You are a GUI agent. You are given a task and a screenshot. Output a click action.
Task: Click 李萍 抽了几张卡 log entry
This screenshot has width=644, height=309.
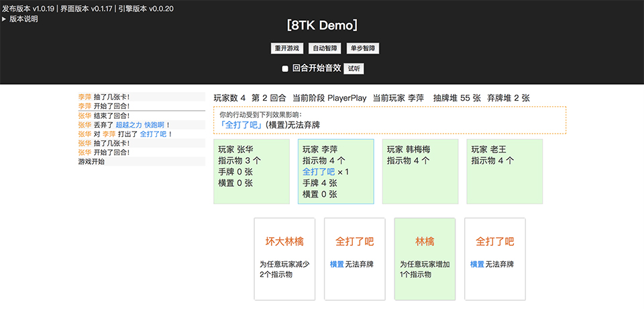[142, 97]
